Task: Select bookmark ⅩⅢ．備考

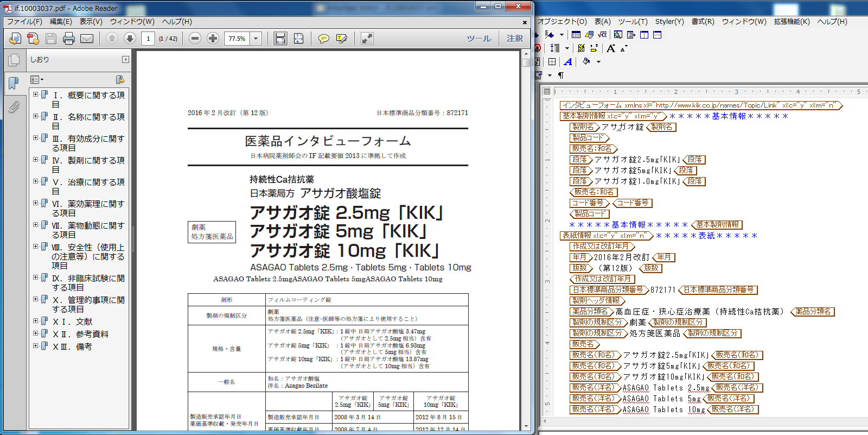Action: coord(72,346)
